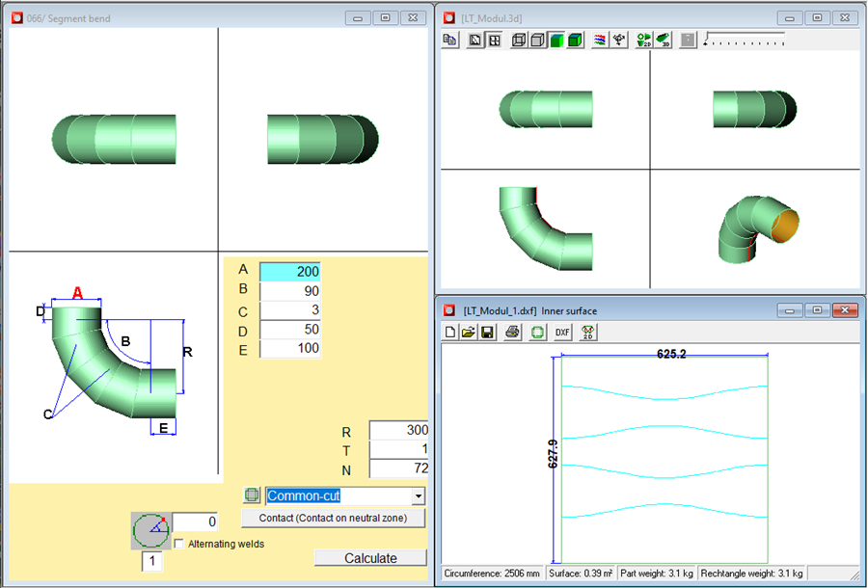Maximize the 066/ Segment bend window
The height and width of the screenshot is (588, 868).
385,18
